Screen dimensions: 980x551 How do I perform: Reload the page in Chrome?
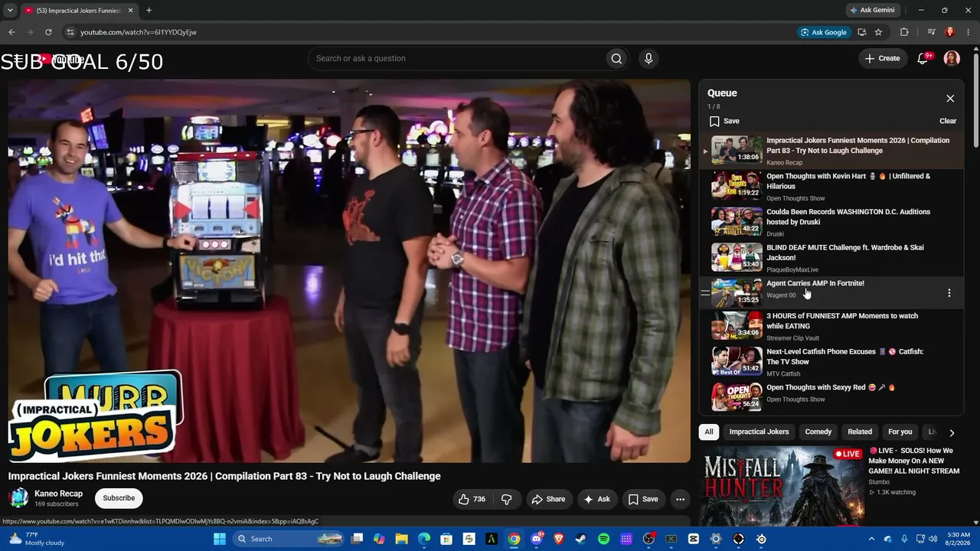48,32
